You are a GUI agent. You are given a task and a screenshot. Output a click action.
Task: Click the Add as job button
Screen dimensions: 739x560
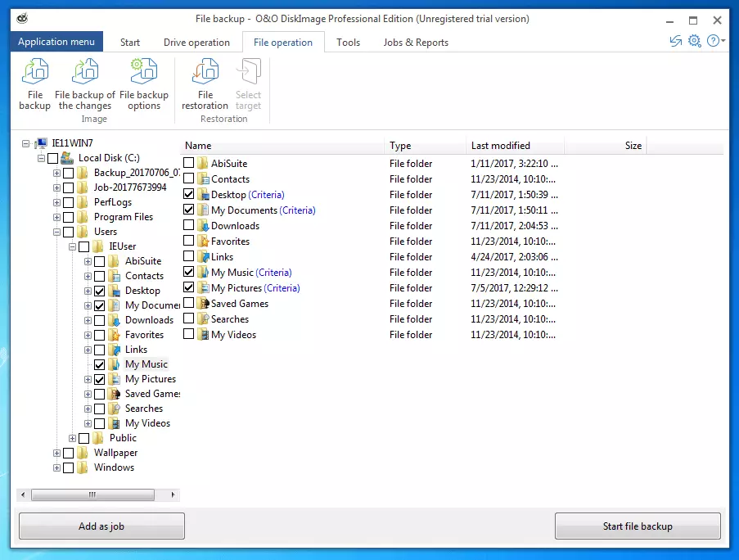101,526
